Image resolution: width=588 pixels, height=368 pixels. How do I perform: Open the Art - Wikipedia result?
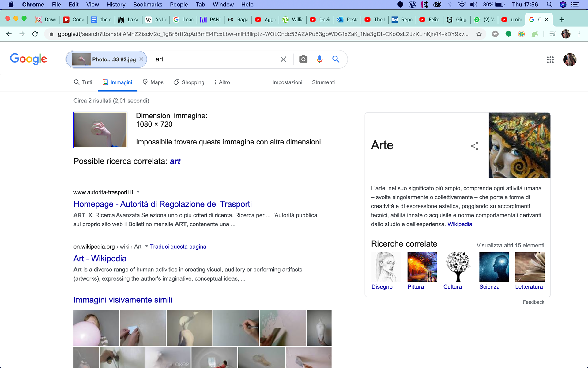click(x=100, y=259)
